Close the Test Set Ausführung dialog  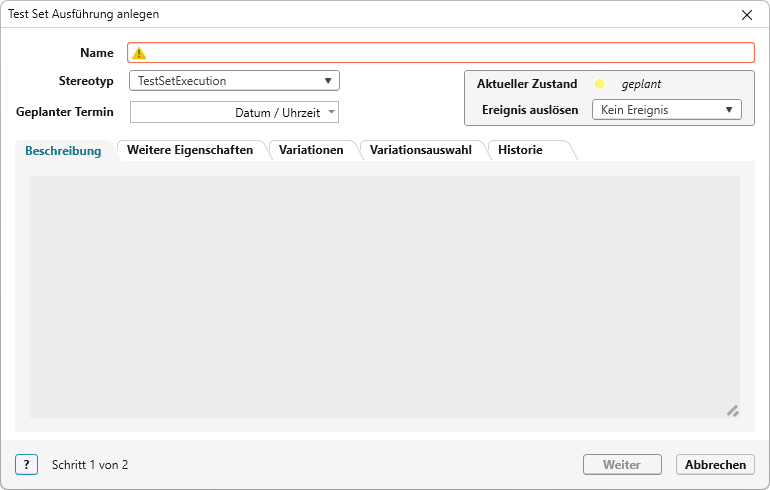point(746,15)
